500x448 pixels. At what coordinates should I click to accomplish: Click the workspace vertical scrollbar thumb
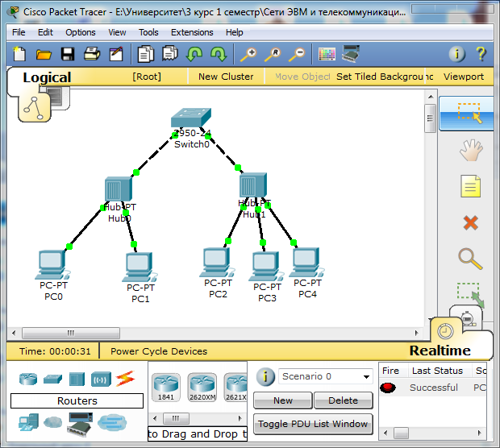[x=430, y=118]
